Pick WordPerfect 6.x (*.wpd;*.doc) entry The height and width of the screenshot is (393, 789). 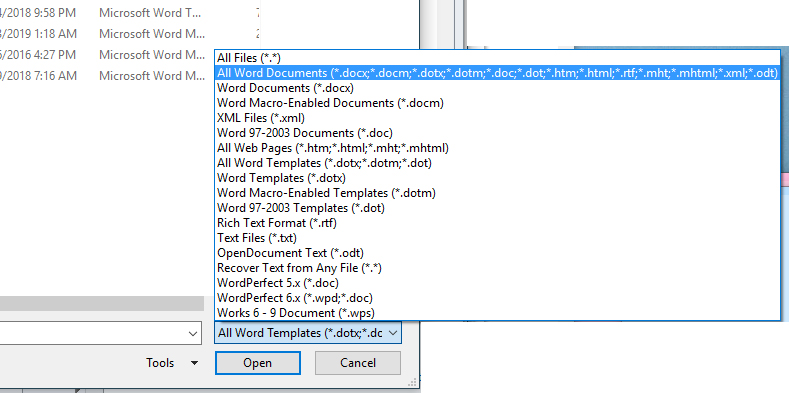[x=497, y=298]
